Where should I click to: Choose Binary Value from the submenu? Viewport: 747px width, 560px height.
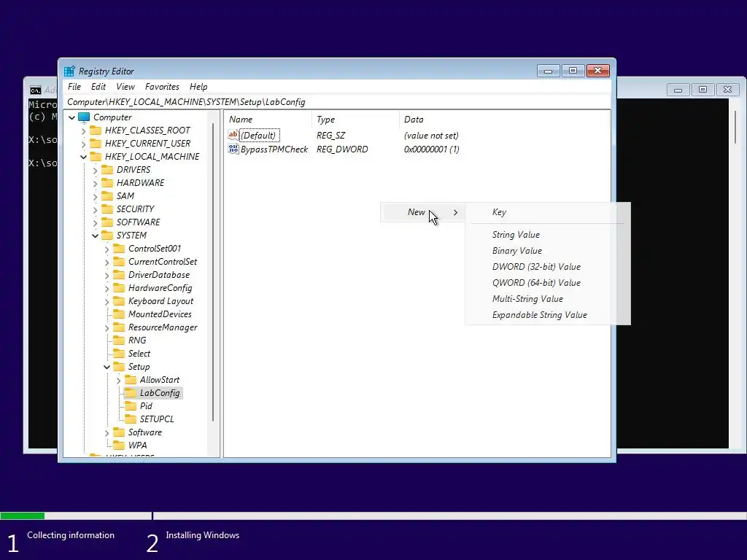point(547,251)
